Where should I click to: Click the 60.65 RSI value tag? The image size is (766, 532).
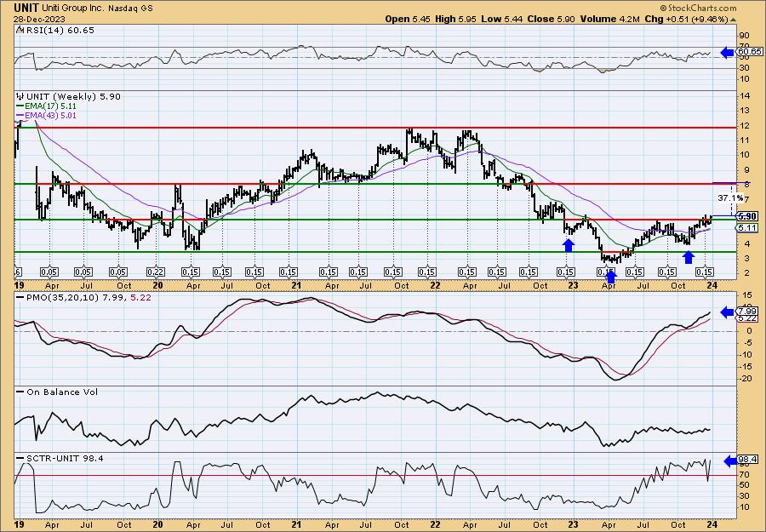(x=749, y=52)
